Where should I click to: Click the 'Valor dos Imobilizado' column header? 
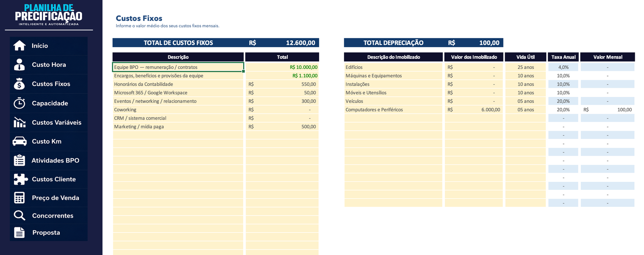[474, 57]
